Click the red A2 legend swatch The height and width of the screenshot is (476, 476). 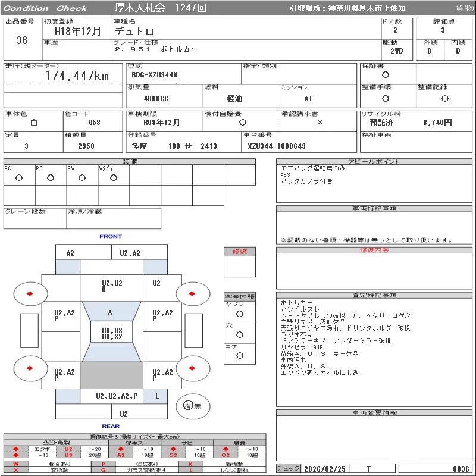121,455
